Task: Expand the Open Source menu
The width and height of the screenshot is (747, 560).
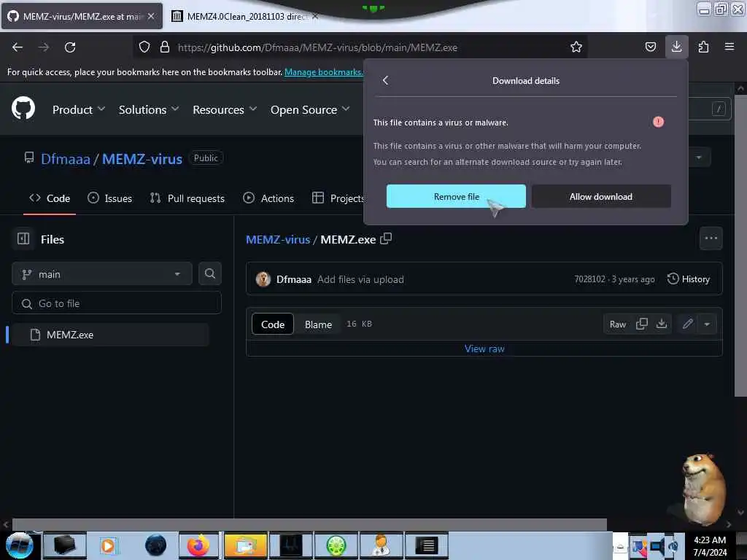Action: (310, 109)
